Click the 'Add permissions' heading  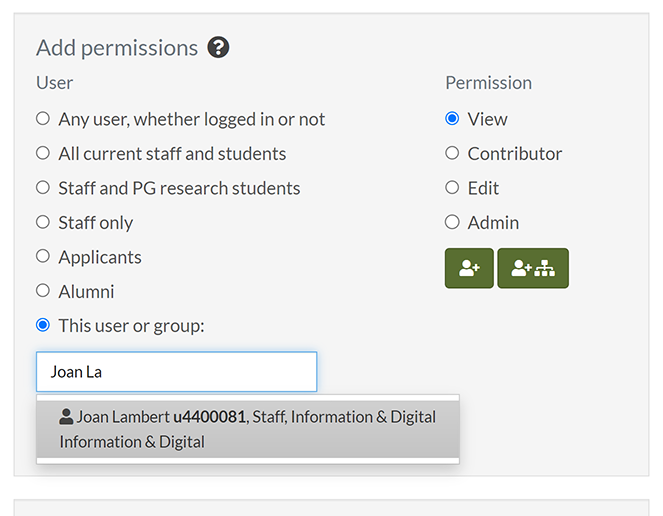coord(117,48)
